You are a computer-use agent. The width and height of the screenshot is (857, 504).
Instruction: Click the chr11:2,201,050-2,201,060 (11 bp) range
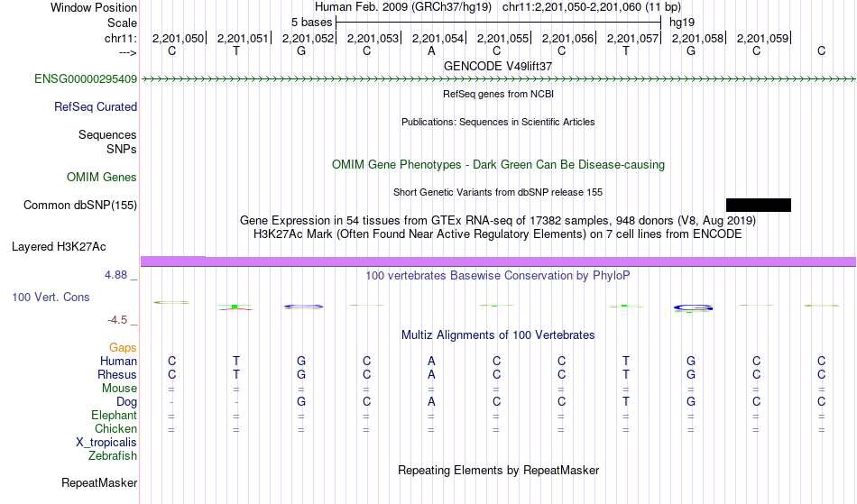[x=592, y=7]
